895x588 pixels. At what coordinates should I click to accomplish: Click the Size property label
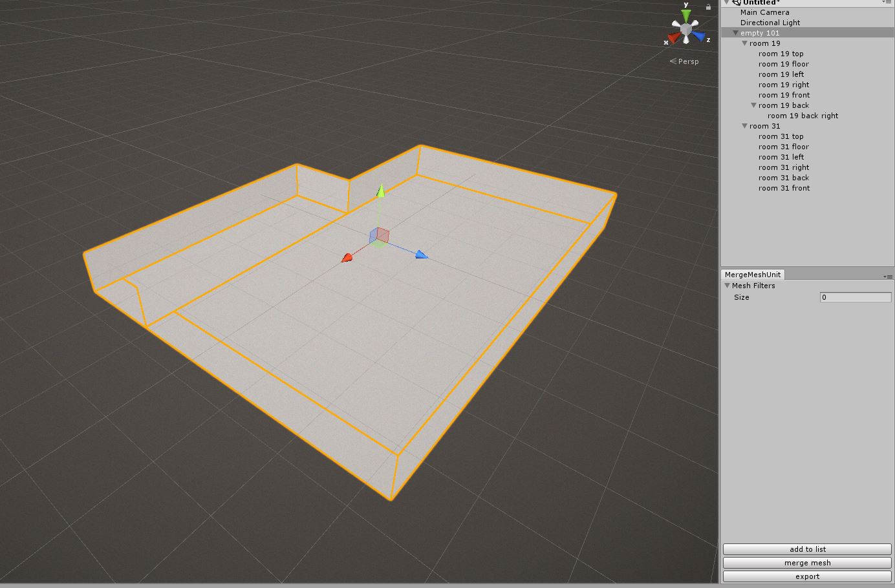pos(742,297)
